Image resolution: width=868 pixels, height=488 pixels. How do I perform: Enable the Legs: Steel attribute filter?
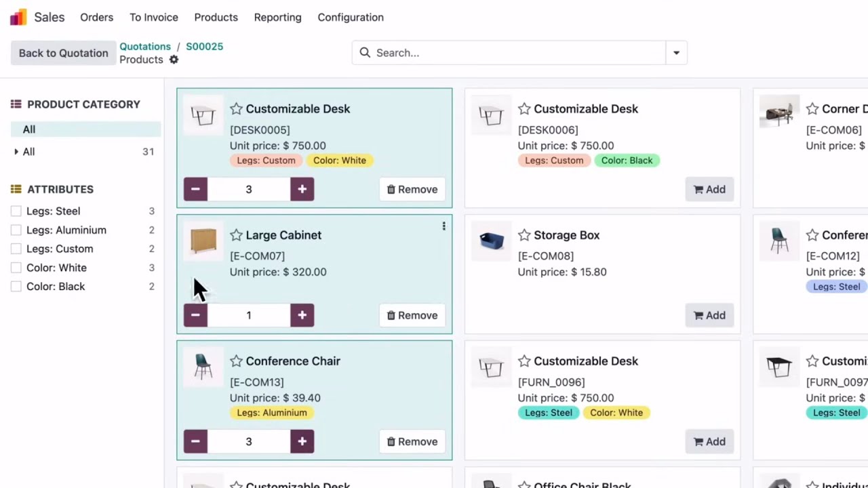click(16, 211)
